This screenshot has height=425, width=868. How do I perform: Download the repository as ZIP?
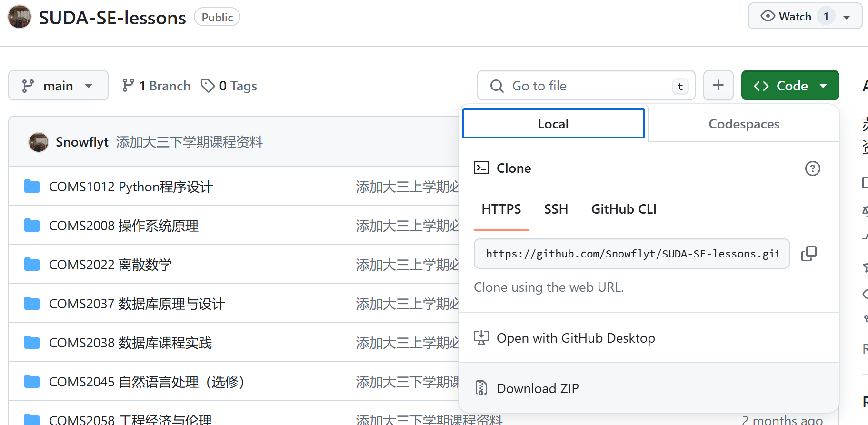[538, 388]
